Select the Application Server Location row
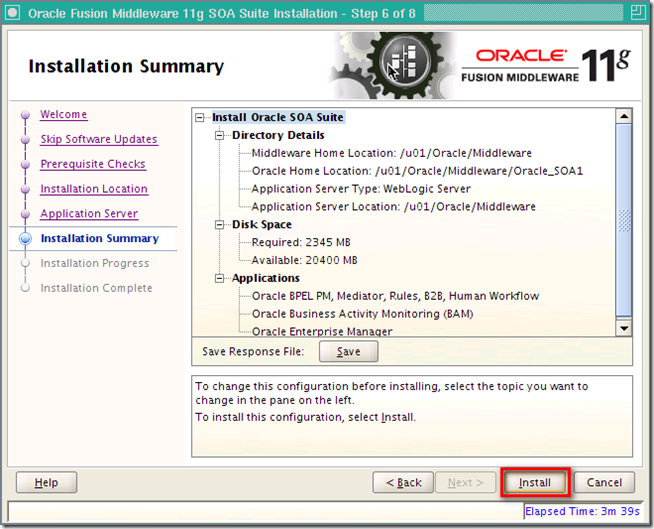The width and height of the screenshot is (654, 529). (394, 207)
